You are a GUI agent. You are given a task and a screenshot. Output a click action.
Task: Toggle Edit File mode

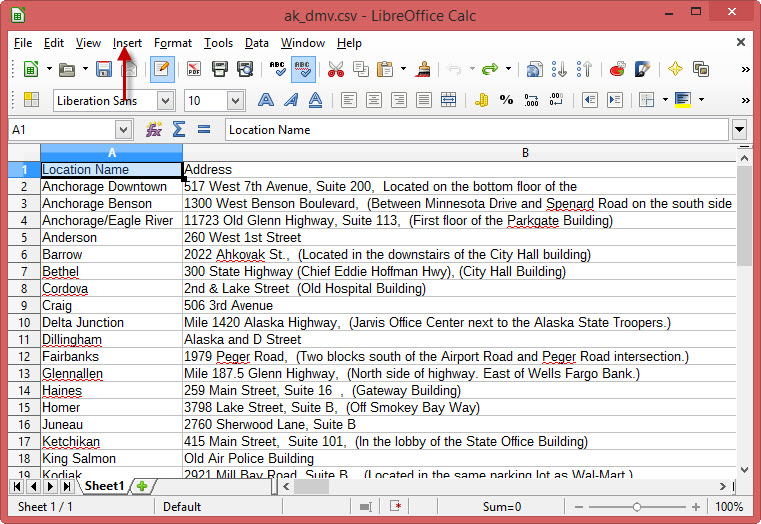click(x=162, y=69)
